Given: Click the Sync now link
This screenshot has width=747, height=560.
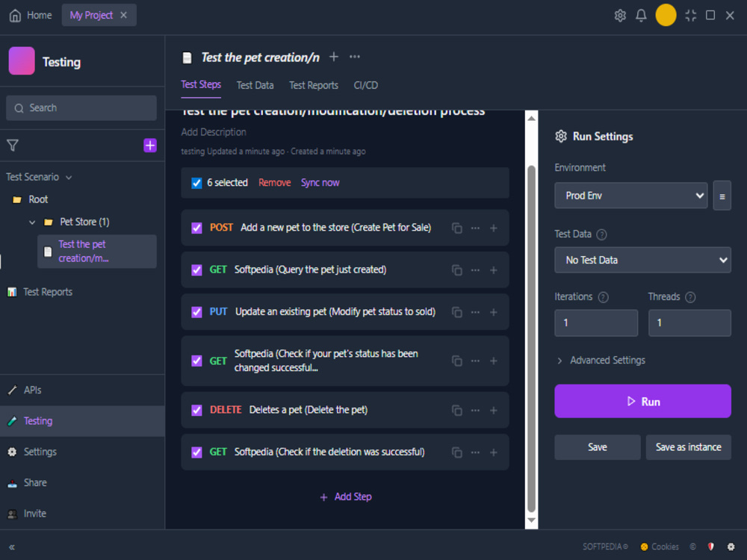Looking at the screenshot, I should tap(320, 183).
